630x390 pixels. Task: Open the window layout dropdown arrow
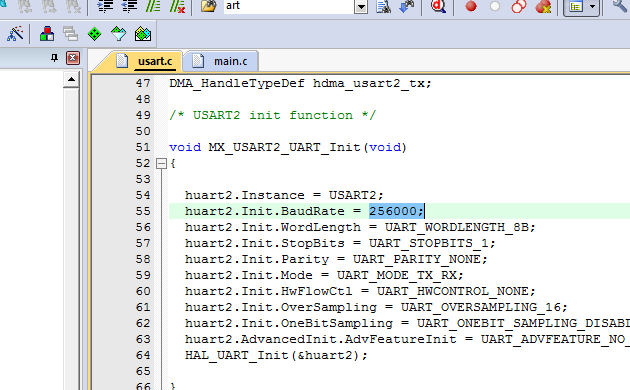pos(593,6)
